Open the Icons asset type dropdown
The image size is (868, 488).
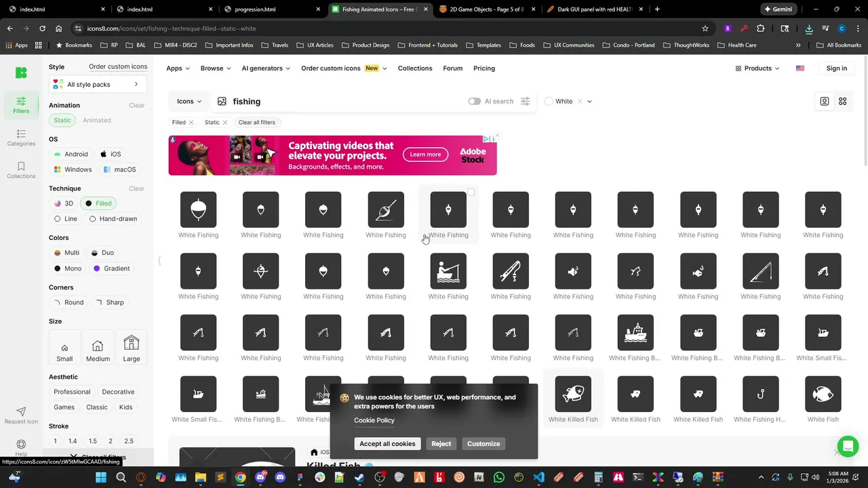[x=189, y=101]
